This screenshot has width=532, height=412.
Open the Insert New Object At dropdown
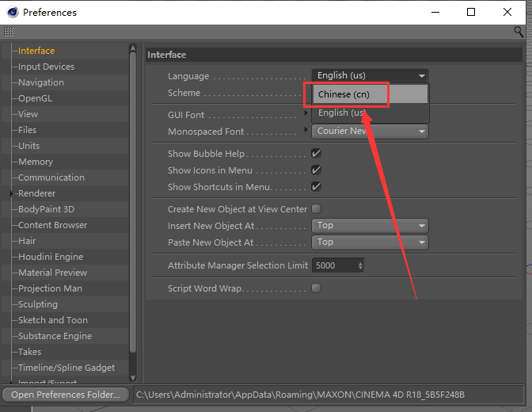tap(370, 226)
